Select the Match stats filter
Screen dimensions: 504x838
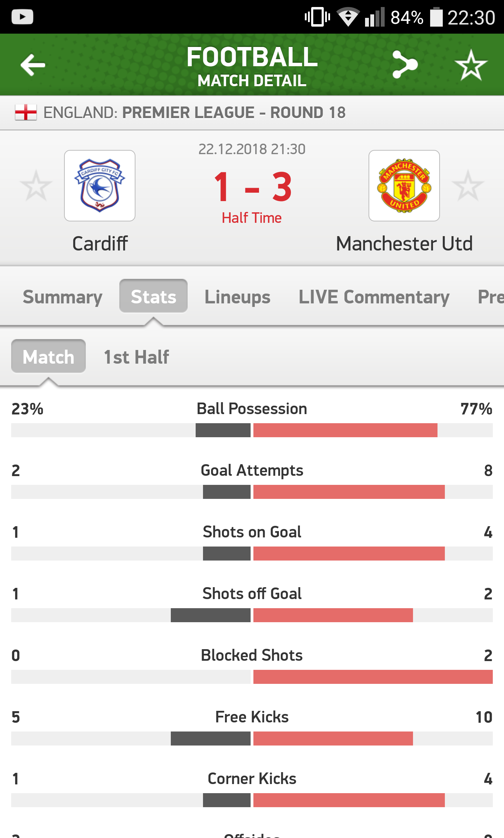pyautogui.click(x=48, y=356)
